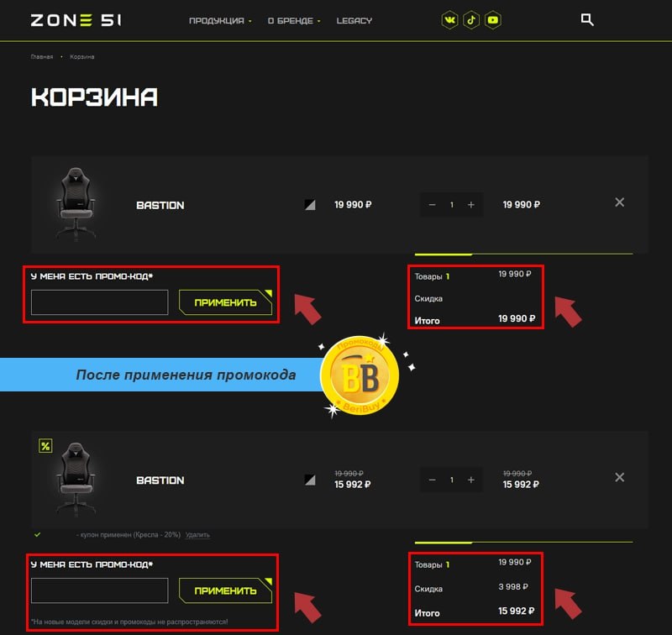This screenshot has height=635, width=672.
Task: Click the upper Применить promo button
Action: coord(225,302)
